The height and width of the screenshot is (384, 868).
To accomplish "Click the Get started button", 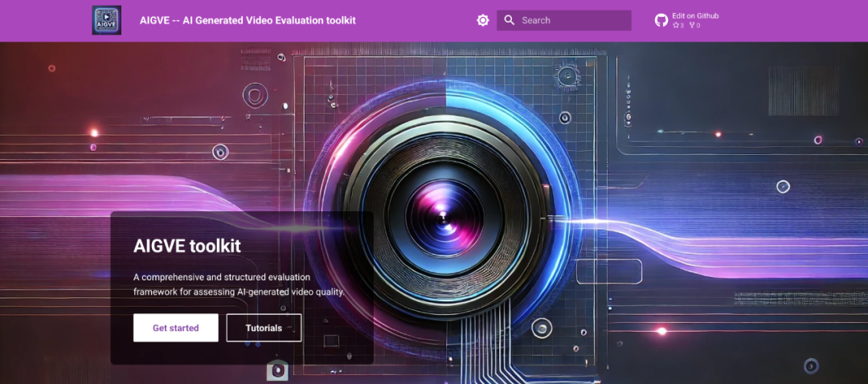I will 175,328.
